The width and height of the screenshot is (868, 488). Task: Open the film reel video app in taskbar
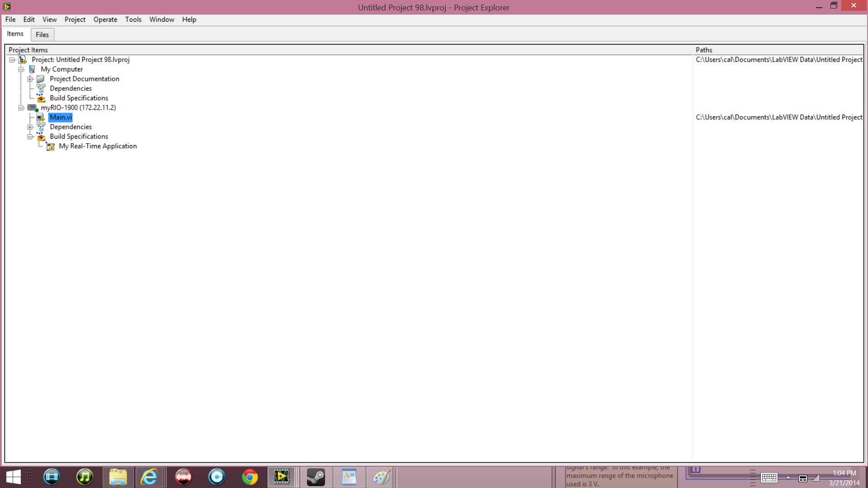coord(52,477)
